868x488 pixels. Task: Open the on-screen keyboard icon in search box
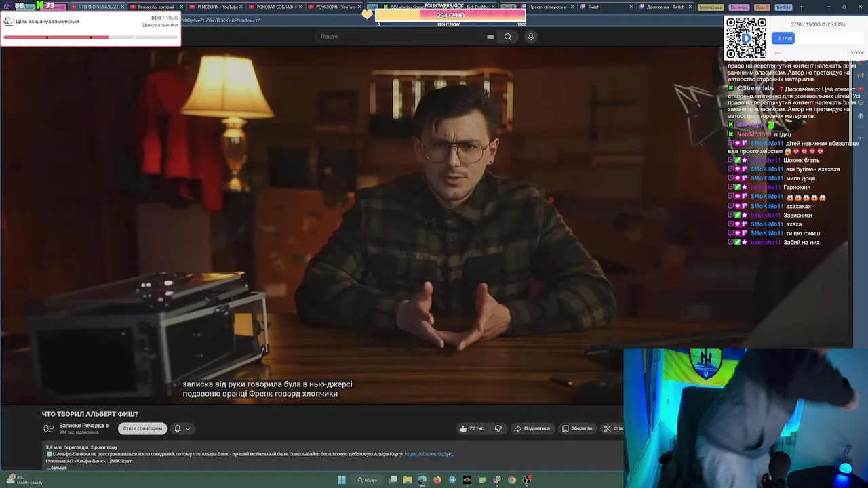click(x=490, y=37)
